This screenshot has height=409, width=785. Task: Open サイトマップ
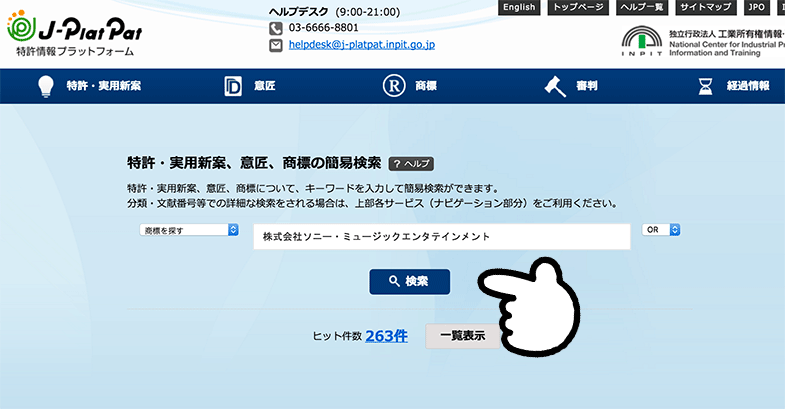point(706,7)
